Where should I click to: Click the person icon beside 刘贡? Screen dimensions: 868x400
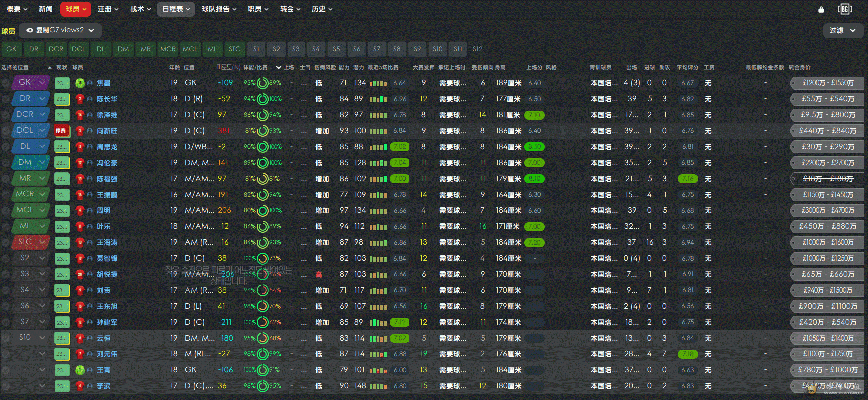[x=90, y=291]
